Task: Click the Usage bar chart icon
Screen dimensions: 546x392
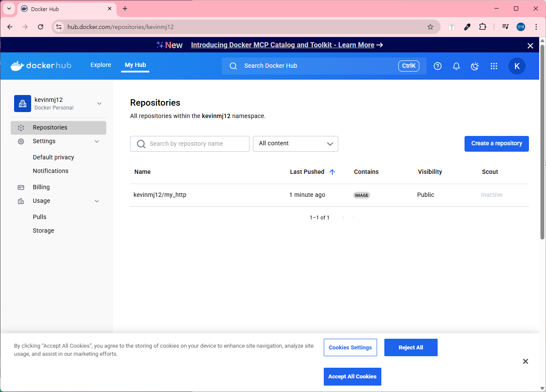Action: pos(21,201)
